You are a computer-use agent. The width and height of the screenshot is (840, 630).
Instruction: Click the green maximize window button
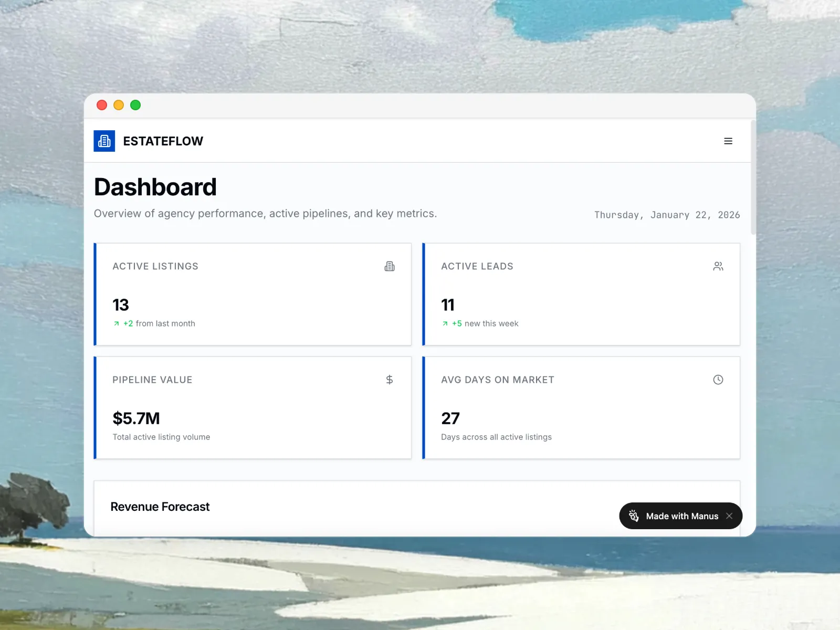[135, 105]
